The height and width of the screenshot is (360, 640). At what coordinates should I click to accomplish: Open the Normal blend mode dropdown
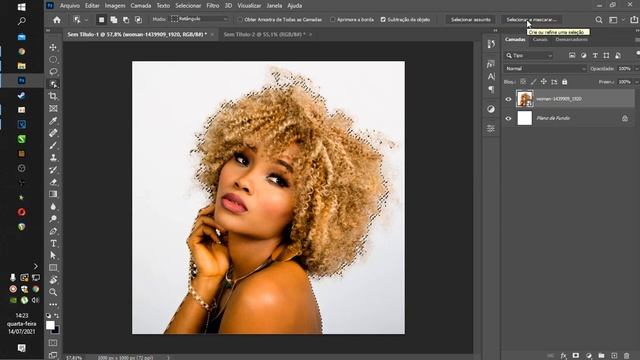(x=545, y=69)
